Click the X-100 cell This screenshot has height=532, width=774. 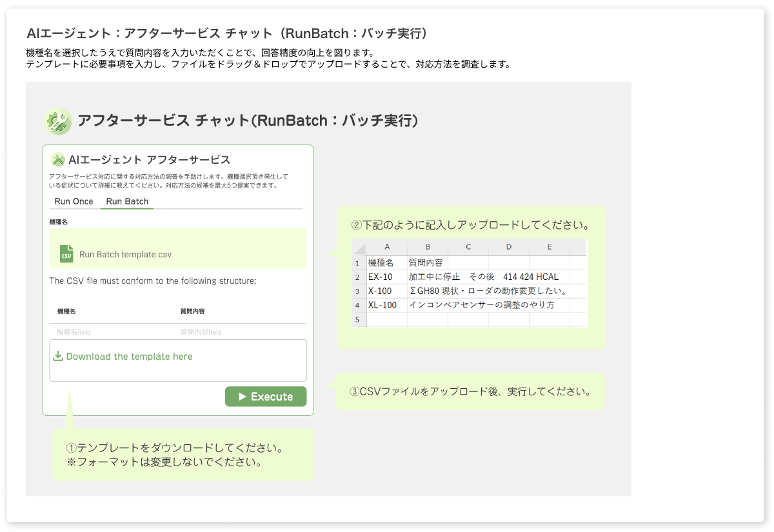[387, 291]
